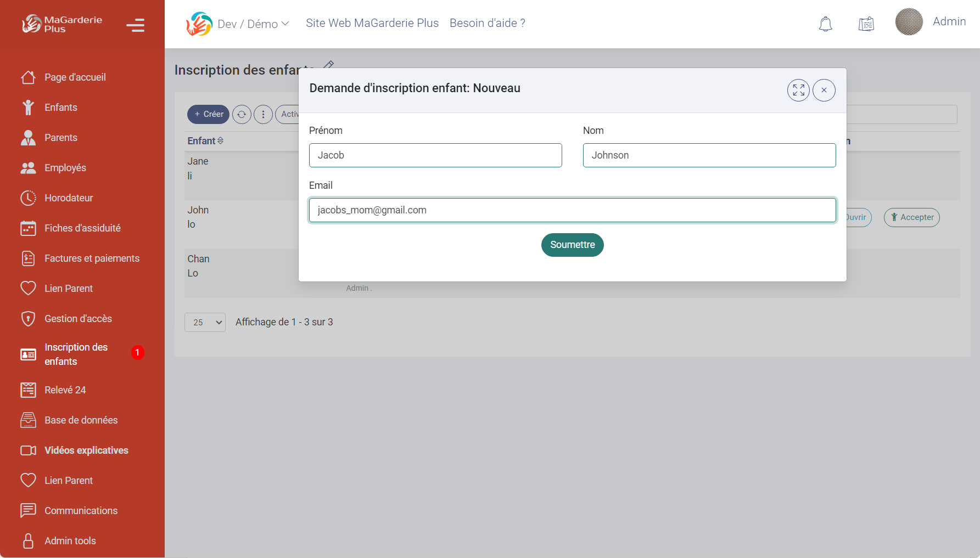980x558 pixels.
Task: Open the Dev / Démo dropdown
Action: point(253,24)
